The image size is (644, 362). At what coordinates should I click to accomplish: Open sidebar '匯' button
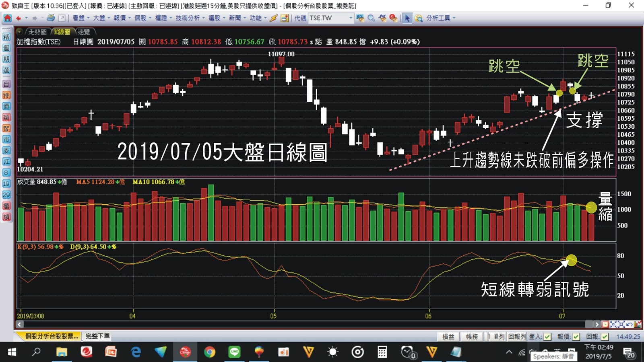click(6, 162)
